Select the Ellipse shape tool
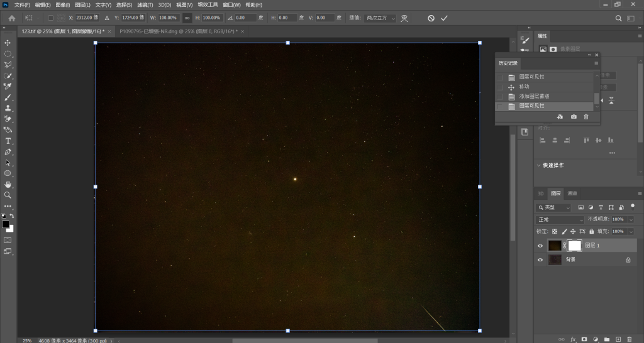 point(8,173)
